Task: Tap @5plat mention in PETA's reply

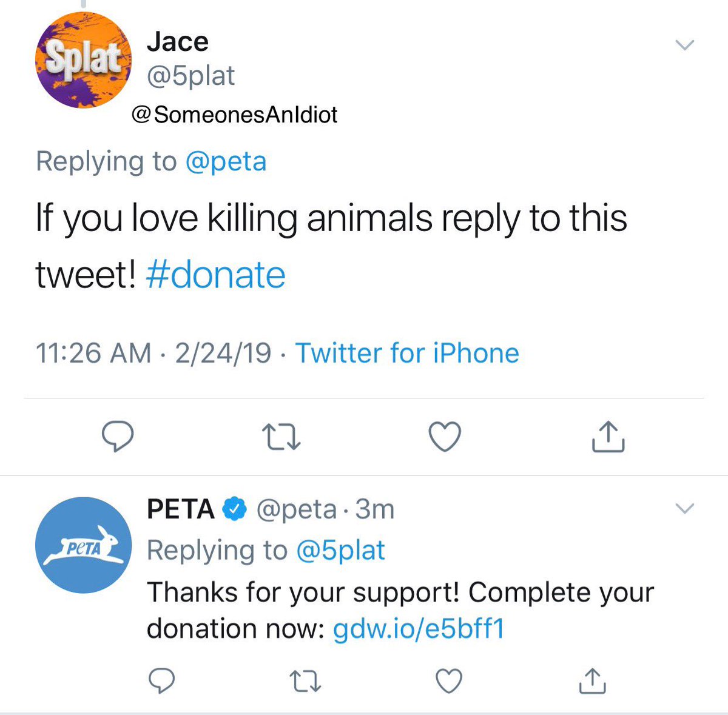Action: click(x=340, y=551)
